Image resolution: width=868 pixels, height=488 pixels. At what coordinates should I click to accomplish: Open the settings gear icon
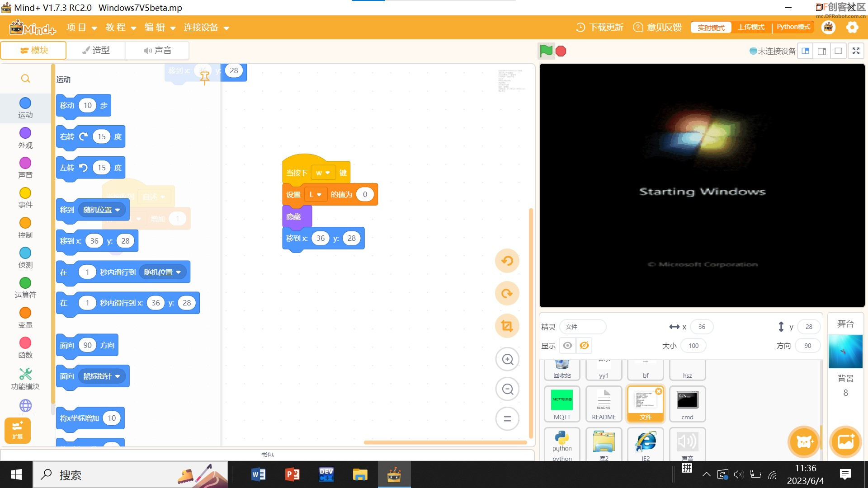tap(852, 28)
